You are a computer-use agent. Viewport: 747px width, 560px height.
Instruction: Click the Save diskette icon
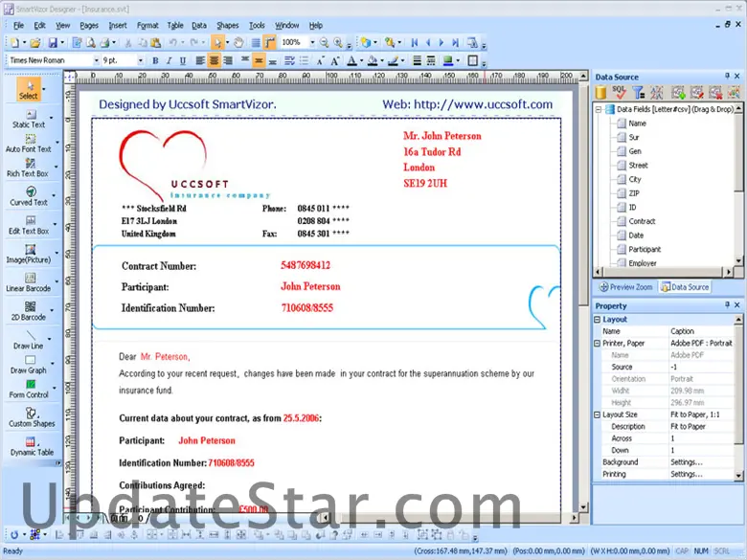click(53, 43)
